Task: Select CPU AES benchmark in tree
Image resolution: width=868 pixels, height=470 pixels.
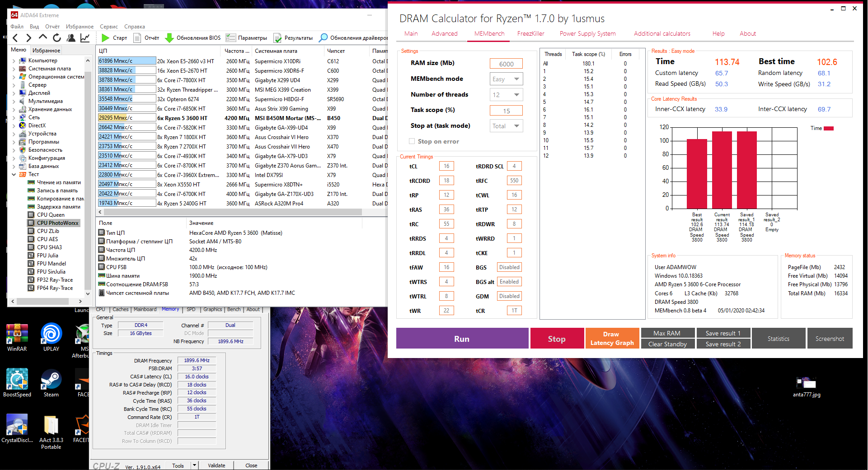Action: coord(47,239)
